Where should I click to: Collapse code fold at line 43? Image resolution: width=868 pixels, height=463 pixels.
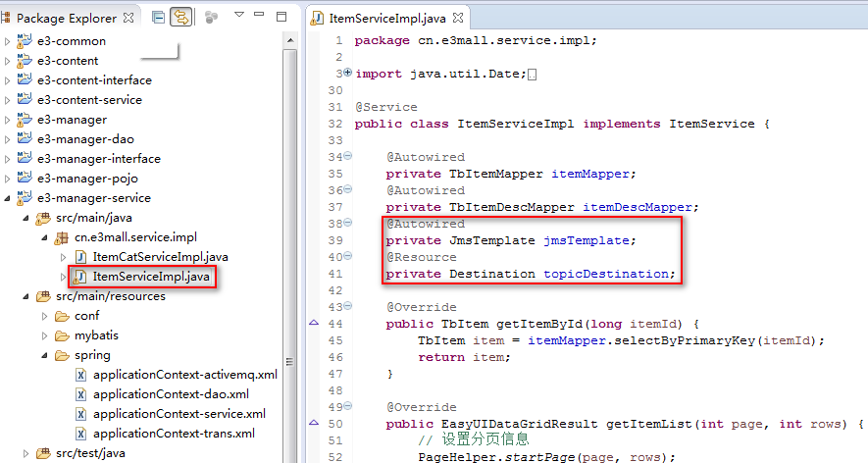[x=347, y=306]
